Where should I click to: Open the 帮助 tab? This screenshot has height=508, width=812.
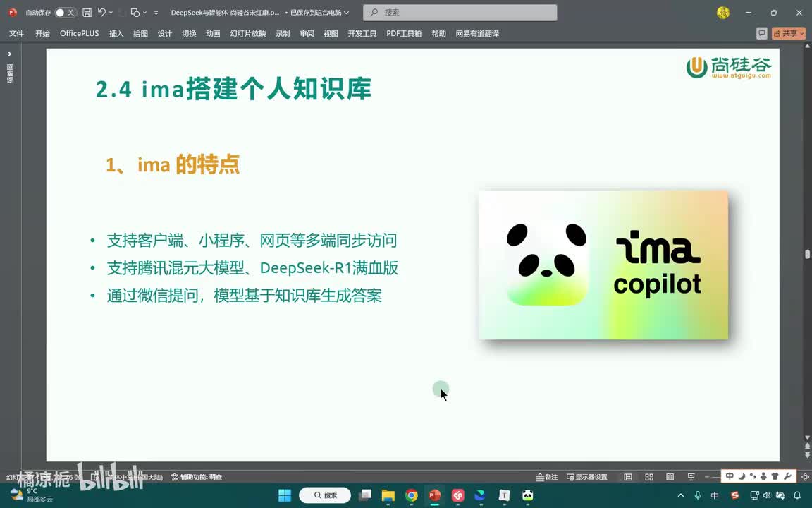438,33
